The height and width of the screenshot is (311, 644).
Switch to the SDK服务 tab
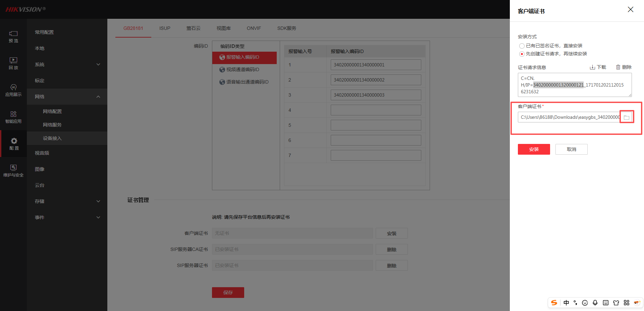287,28
